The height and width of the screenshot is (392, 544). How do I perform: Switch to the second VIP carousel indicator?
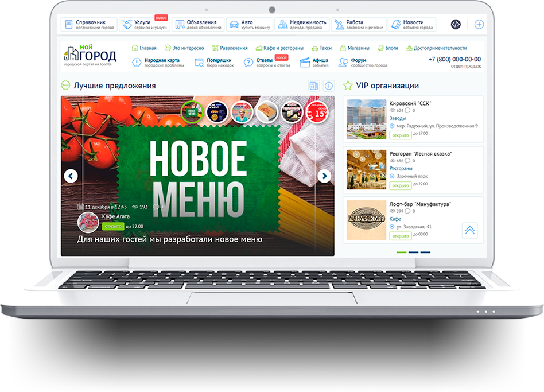coord(414,252)
